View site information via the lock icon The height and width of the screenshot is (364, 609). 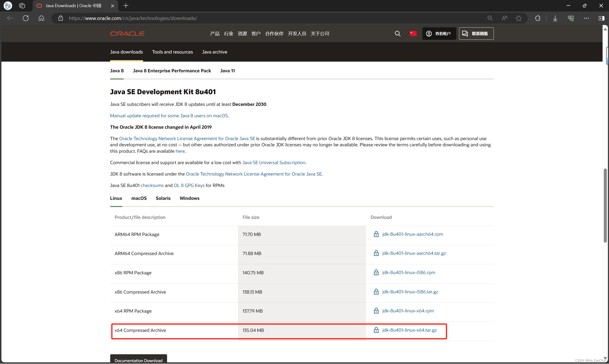(61, 18)
